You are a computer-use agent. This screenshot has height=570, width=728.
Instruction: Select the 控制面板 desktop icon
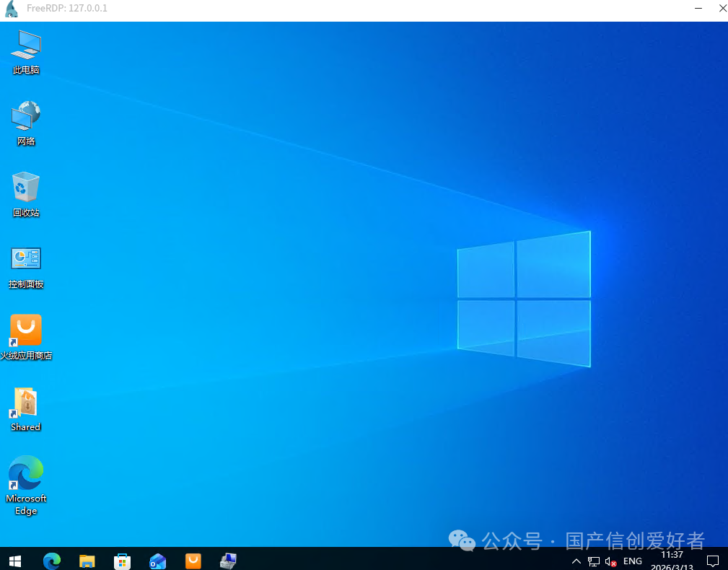coord(26,266)
